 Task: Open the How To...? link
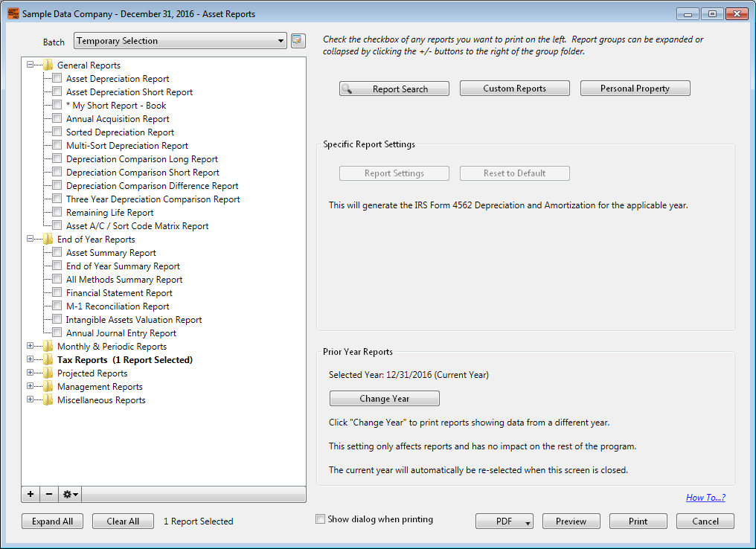(705, 498)
